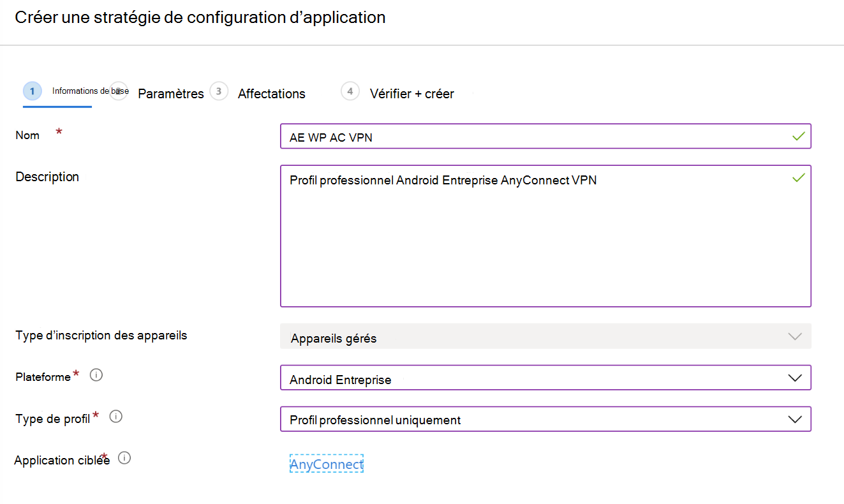This screenshot has width=844, height=504.
Task: Open the Plateforme dropdown showing Android Entreprise
Action: pyautogui.click(x=545, y=378)
